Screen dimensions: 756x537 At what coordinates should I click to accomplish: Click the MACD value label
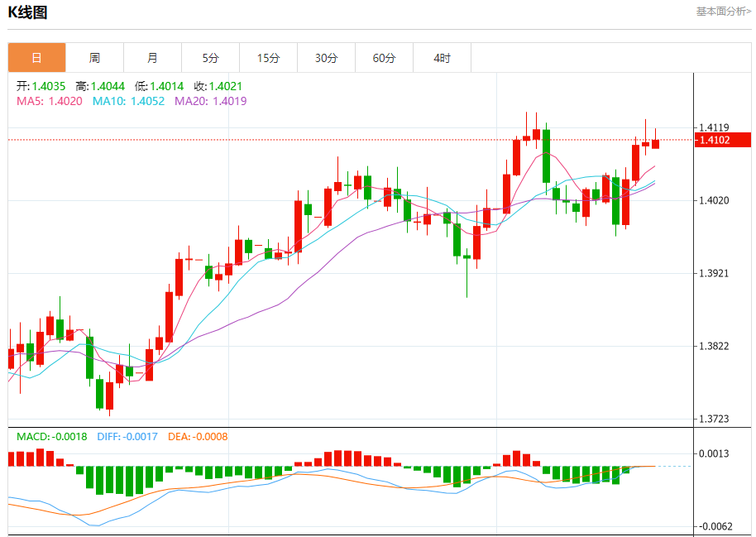[51, 436]
